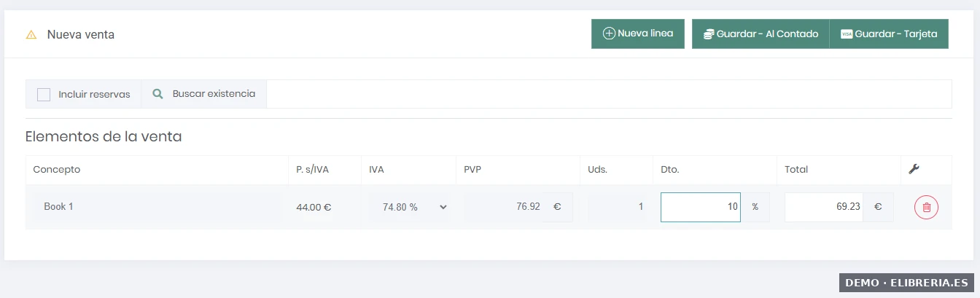
Task: Select the Book 1 concept field
Action: pos(157,207)
